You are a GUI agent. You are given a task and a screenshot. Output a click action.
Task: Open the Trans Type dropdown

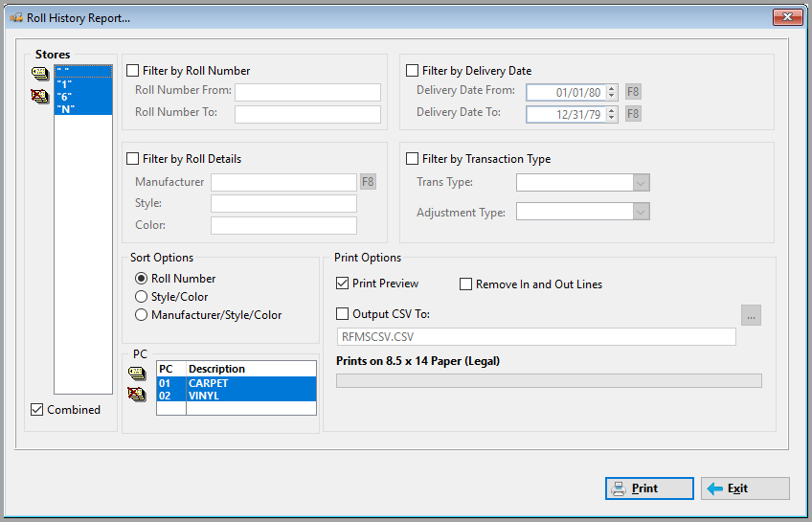642,183
